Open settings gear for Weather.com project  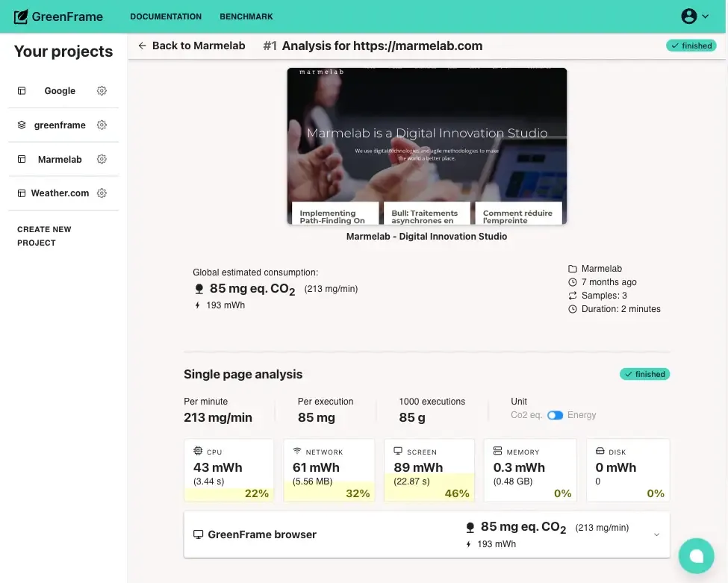[102, 193]
